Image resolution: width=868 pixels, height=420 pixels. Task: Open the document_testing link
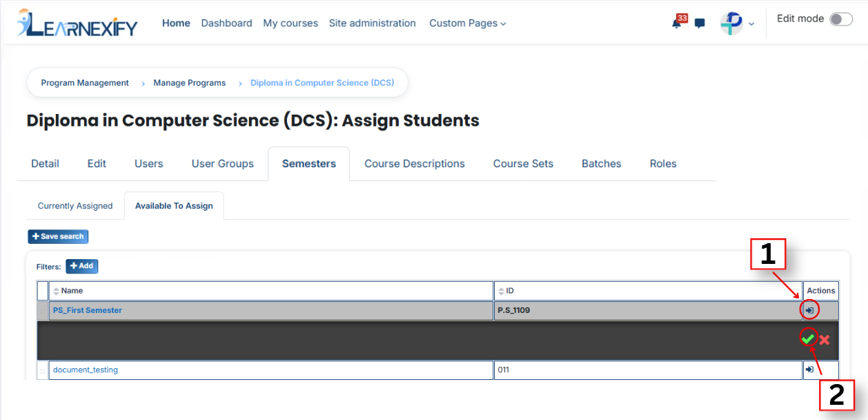click(x=86, y=370)
